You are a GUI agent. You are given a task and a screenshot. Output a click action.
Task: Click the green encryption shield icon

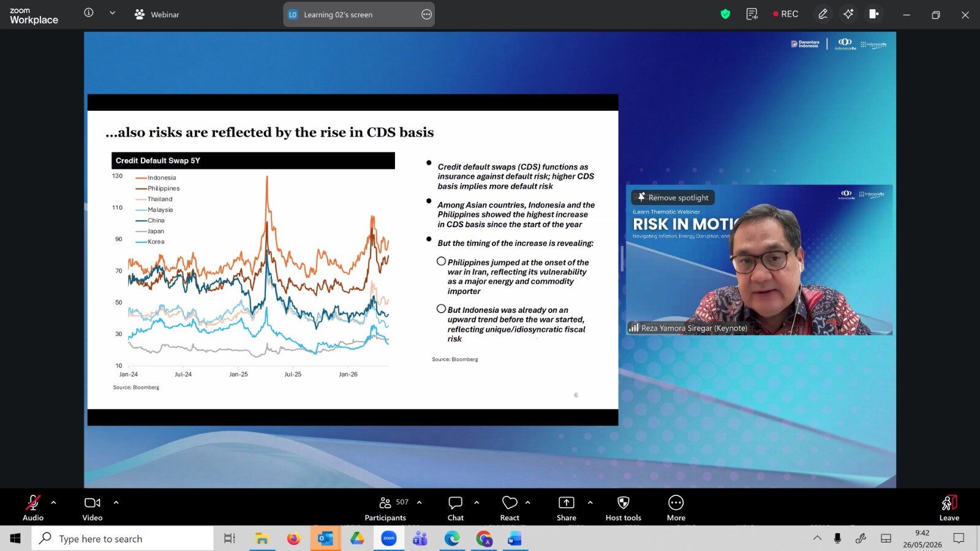click(x=725, y=14)
